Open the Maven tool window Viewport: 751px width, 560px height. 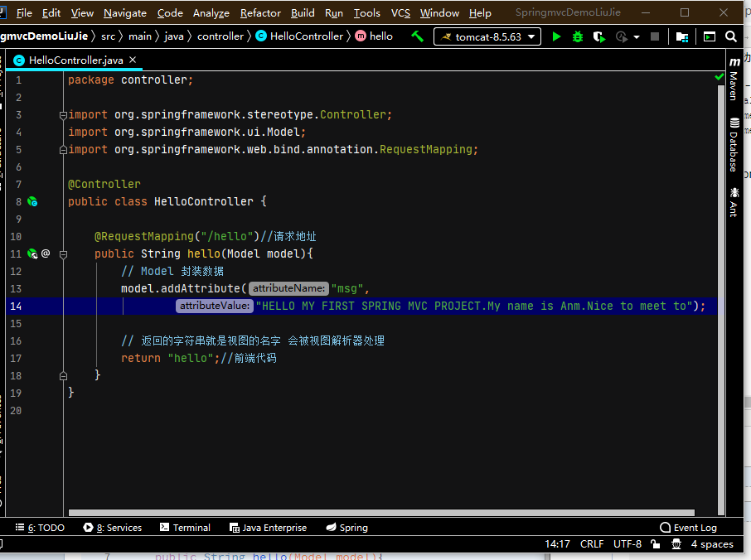(x=734, y=79)
